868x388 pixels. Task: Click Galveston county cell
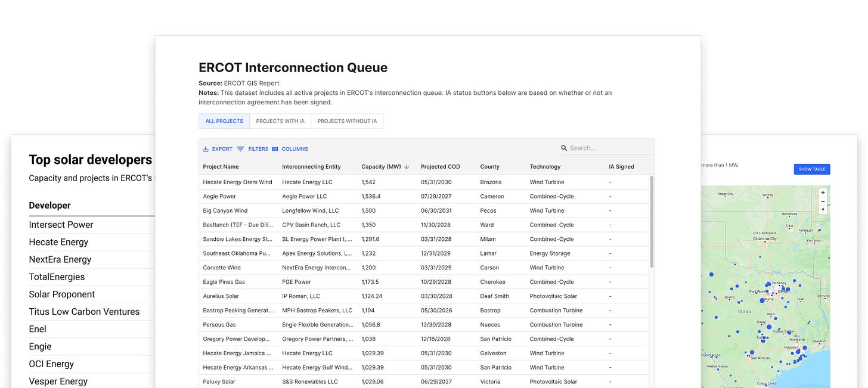493,353
